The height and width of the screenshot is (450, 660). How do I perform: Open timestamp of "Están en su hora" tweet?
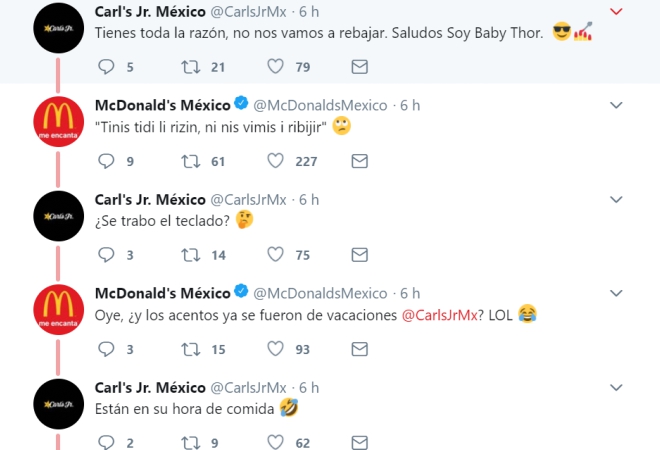(x=309, y=387)
